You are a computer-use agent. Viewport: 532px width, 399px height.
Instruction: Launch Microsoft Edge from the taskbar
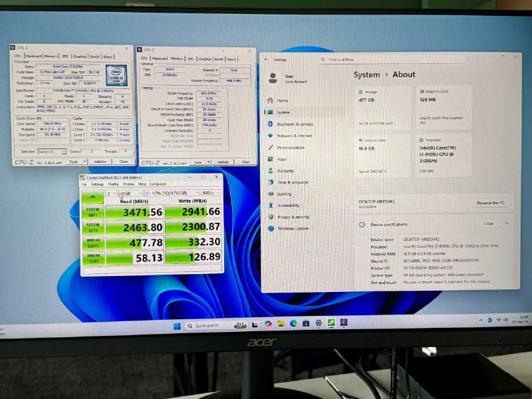[293, 323]
